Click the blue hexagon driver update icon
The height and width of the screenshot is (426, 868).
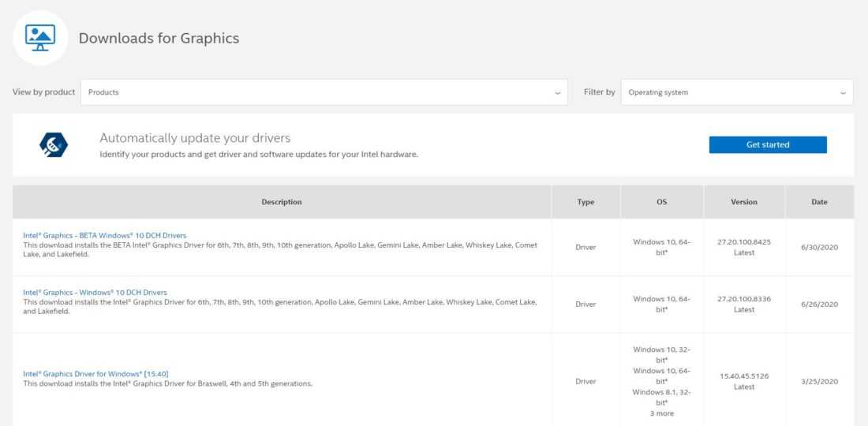click(x=54, y=144)
